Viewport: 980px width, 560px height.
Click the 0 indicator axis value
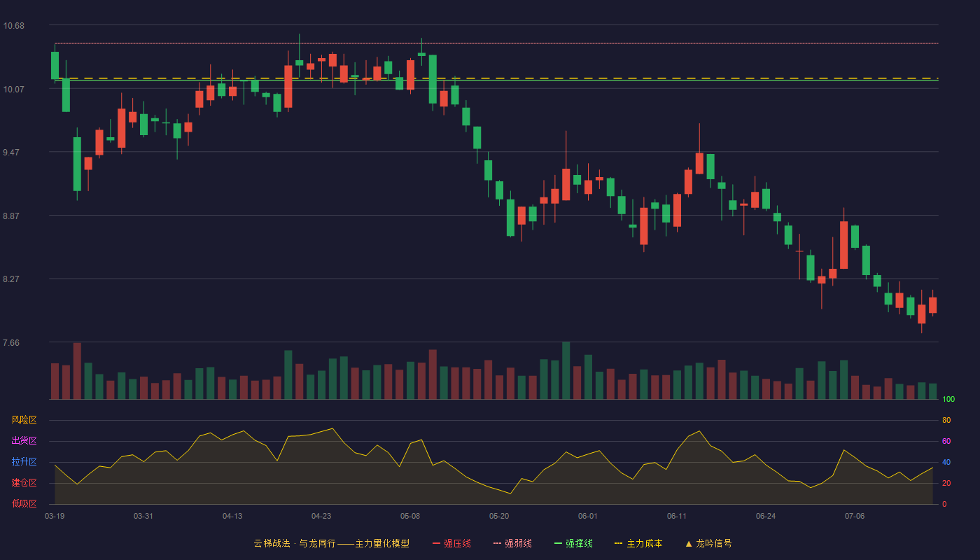(944, 504)
